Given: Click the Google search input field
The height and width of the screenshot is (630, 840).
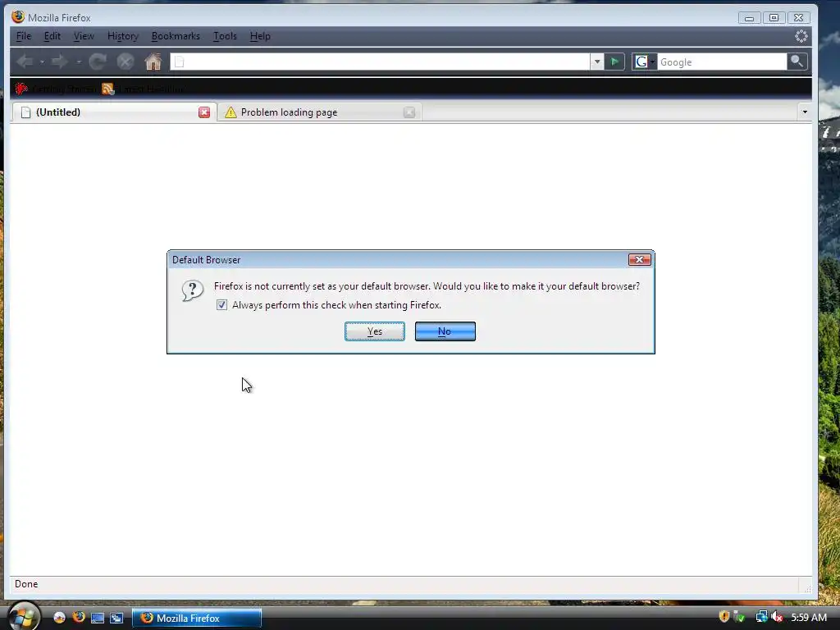Looking at the screenshot, I should [722, 62].
